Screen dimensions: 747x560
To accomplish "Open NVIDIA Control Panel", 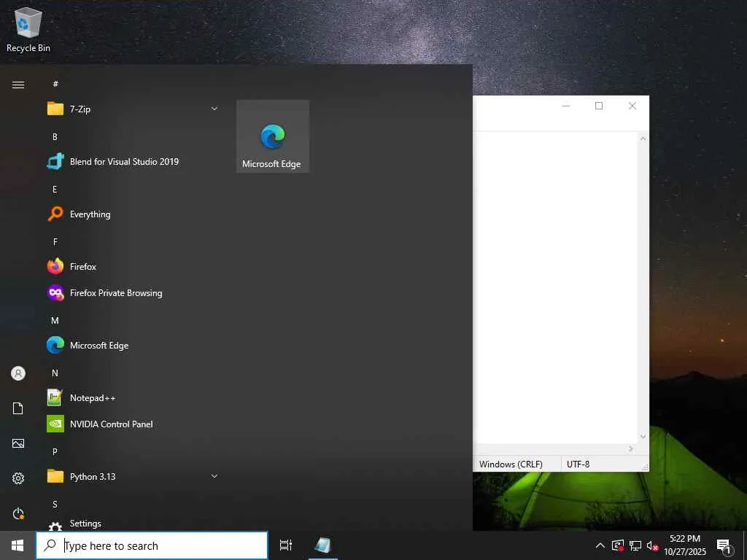I will (133, 424).
